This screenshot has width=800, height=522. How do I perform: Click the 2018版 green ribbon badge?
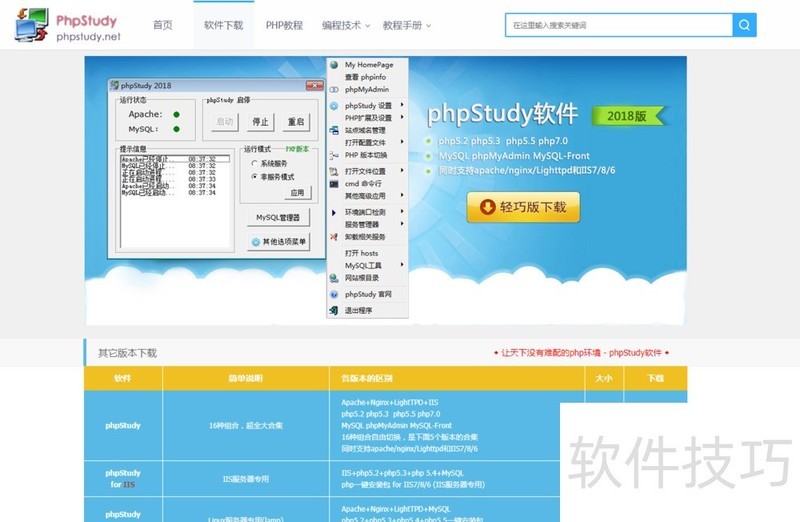click(x=629, y=116)
